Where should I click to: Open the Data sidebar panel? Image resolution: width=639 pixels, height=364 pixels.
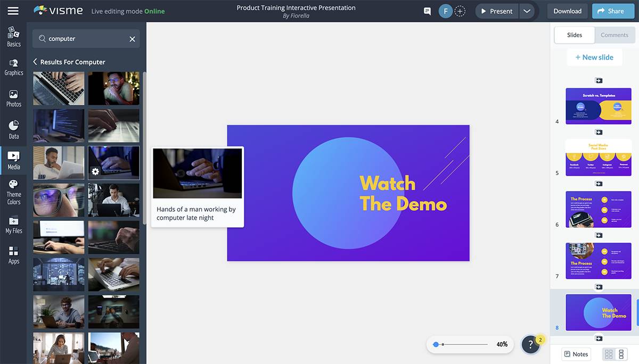[x=14, y=130]
